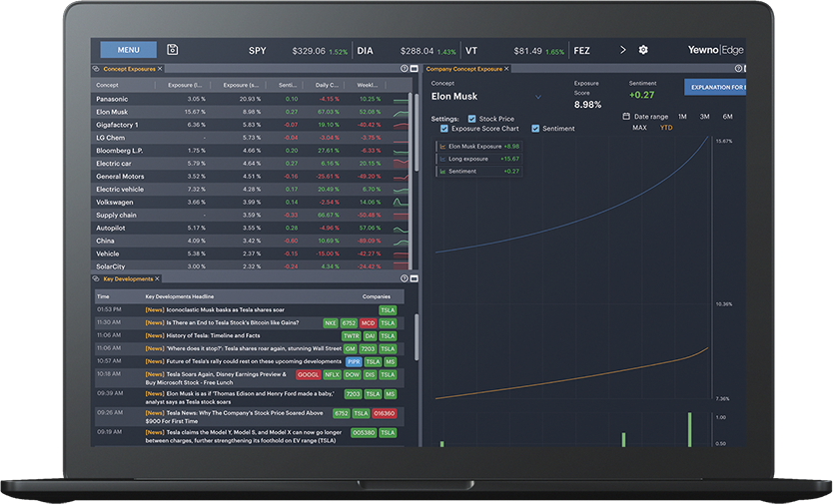Image resolution: width=833 pixels, height=504 pixels.
Task: Select the Gigafactory 1 row
Action: (252, 125)
